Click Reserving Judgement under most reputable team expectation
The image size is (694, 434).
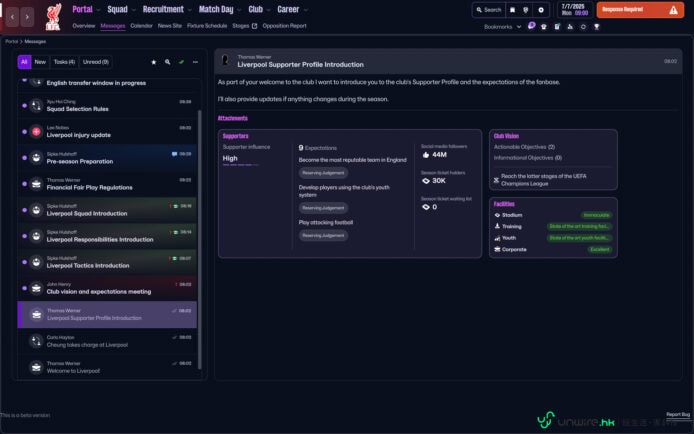coord(323,173)
